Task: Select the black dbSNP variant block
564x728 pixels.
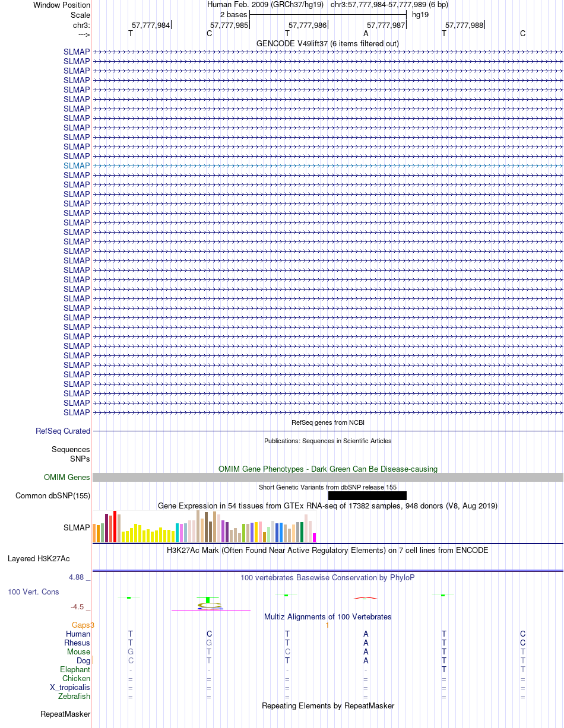Action: [x=367, y=495]
